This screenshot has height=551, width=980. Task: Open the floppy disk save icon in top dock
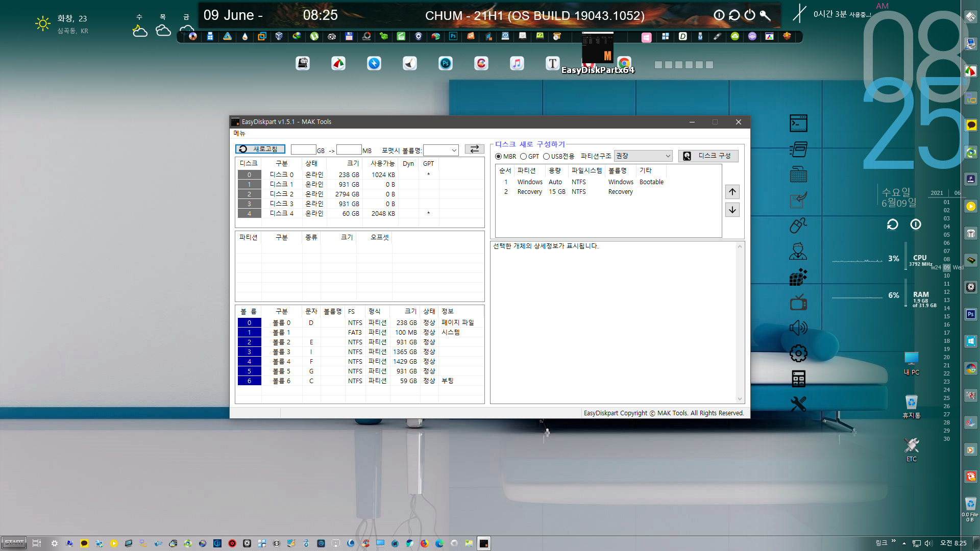click(349, 36)
